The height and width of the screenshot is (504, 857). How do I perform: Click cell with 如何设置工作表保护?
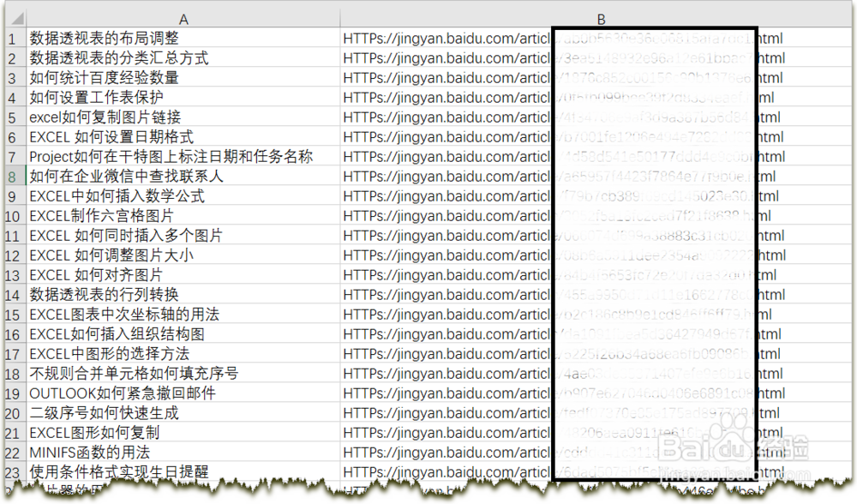(183, 97)
